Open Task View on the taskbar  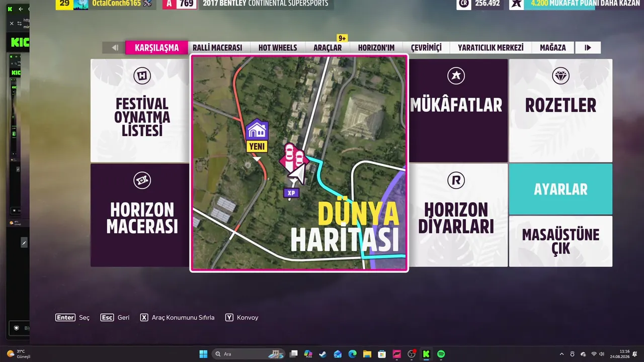click(294, 354)
